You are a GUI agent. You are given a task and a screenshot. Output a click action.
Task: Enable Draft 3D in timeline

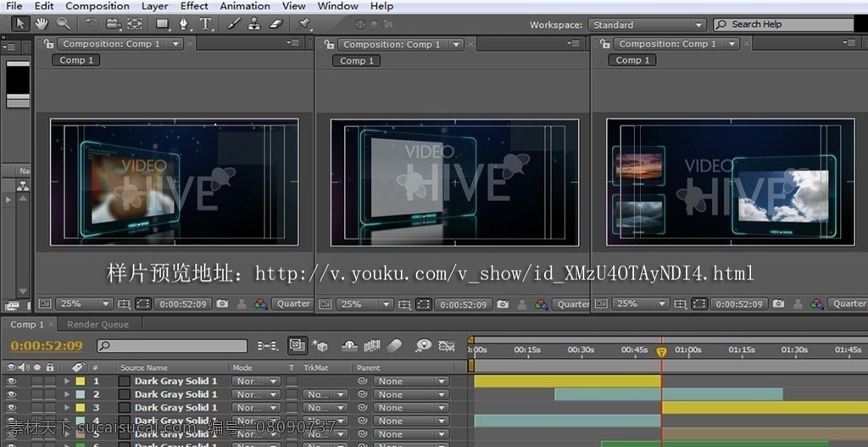320,346
